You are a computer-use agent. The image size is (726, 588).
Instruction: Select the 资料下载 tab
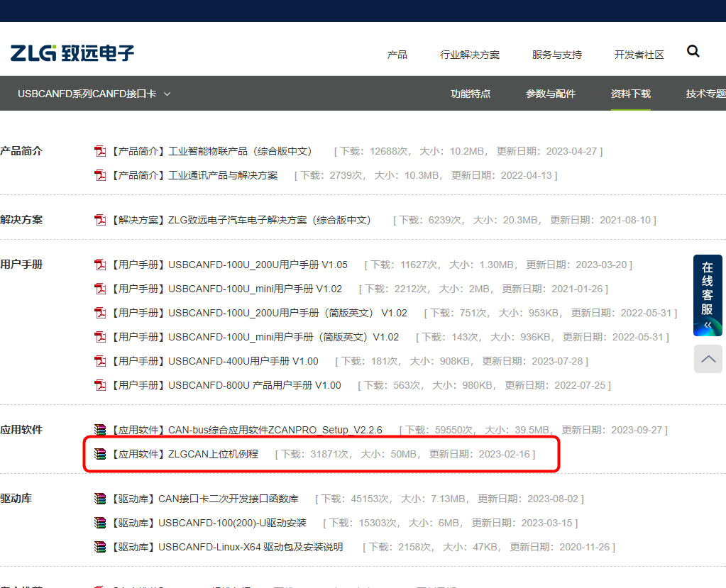631,94
